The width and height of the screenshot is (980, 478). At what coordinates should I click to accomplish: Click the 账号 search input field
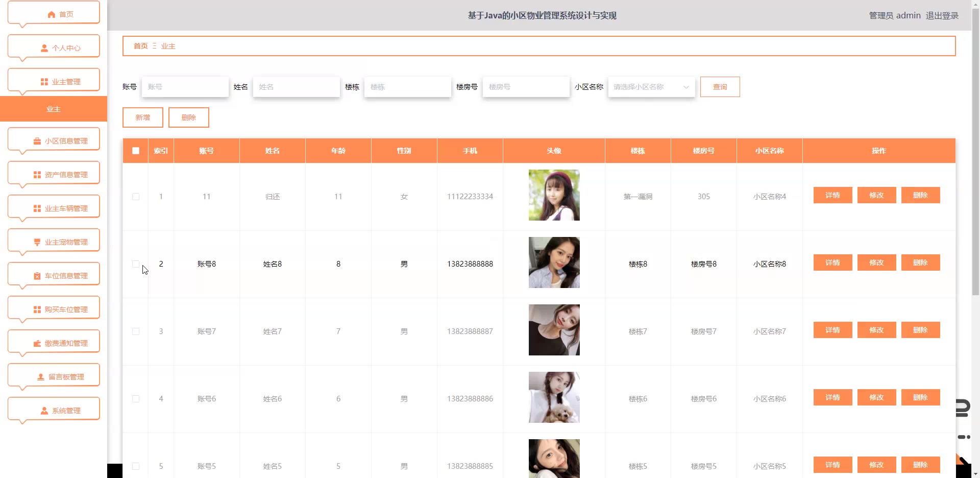coord(185,87)
